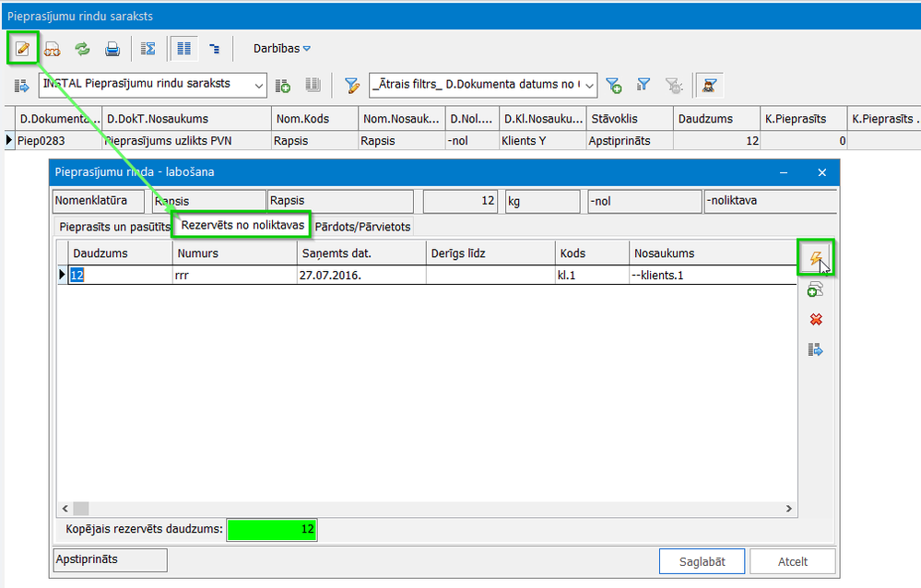This screenshot has width=921, height=588.
Task: Expand the INSTAL Pieprasījumu rindu saraksts combo box
Action: [259, 86]
